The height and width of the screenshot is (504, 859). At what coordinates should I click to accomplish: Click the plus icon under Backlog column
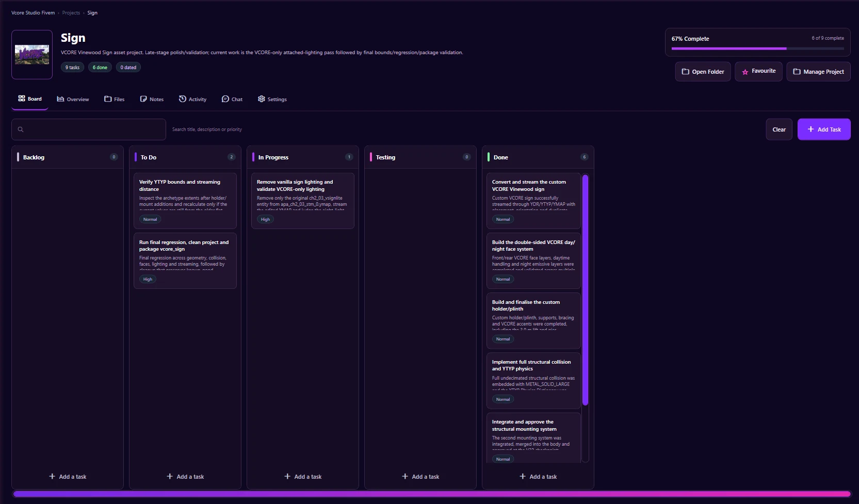coord(52,477)
